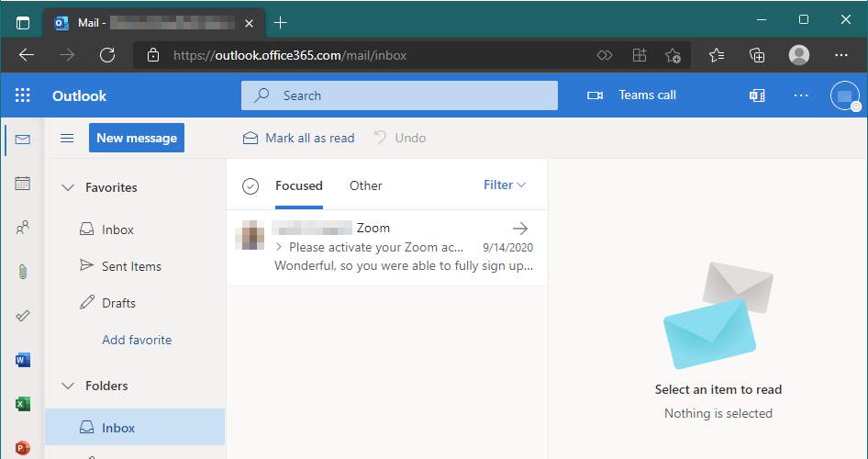
Task: Open People contacts icon in sidebar
Action: pos(23,228)
